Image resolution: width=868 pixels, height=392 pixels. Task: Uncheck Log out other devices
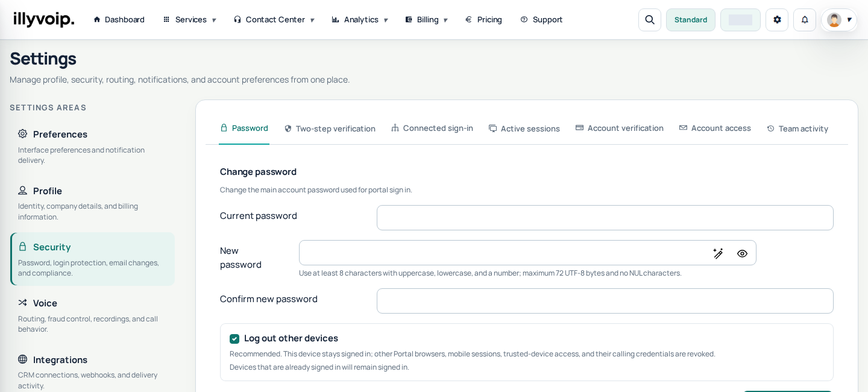pos(234,339)
